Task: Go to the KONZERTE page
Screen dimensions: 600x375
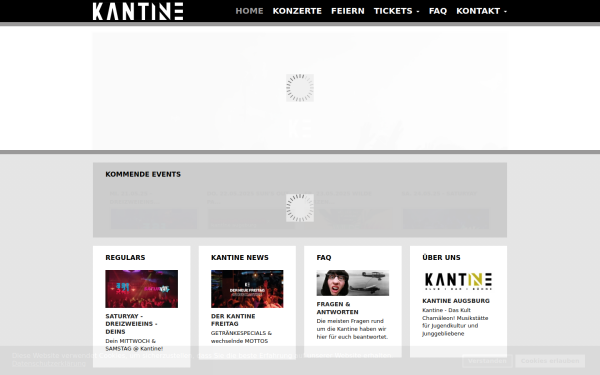Action: 297,11
